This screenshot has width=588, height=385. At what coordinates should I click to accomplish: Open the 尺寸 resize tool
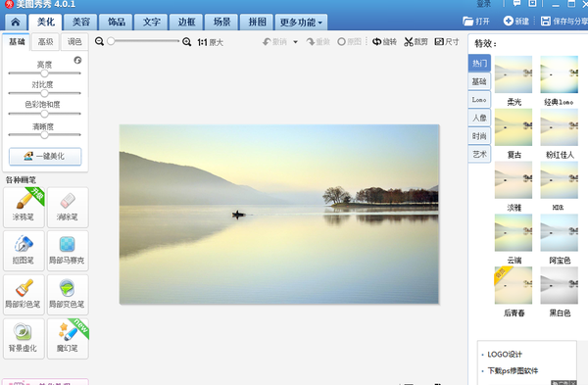point(447,41)
